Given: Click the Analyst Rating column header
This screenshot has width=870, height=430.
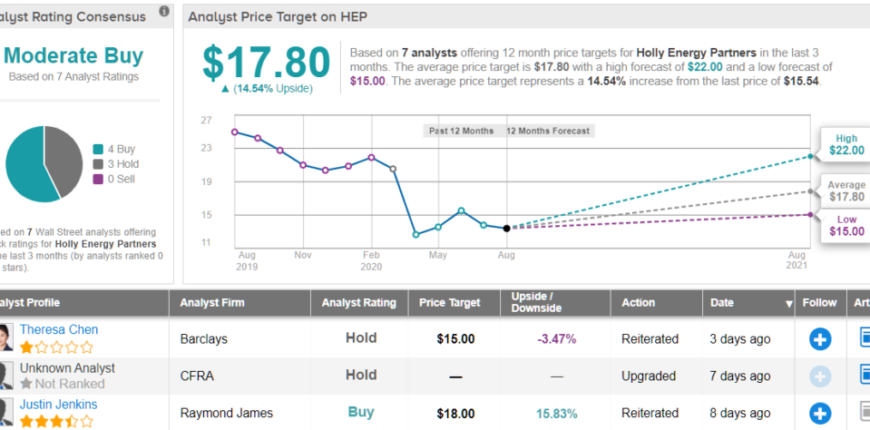Looking at the screenshot, I should [x=359, y=303].
